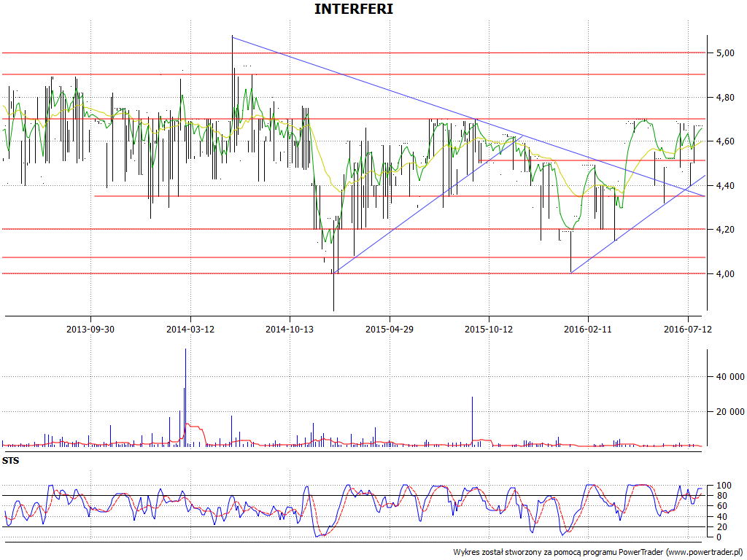Viewport: 747px width, 560px height.
Task: Click the 4,60 price axis label
Action: pos(725,141)
